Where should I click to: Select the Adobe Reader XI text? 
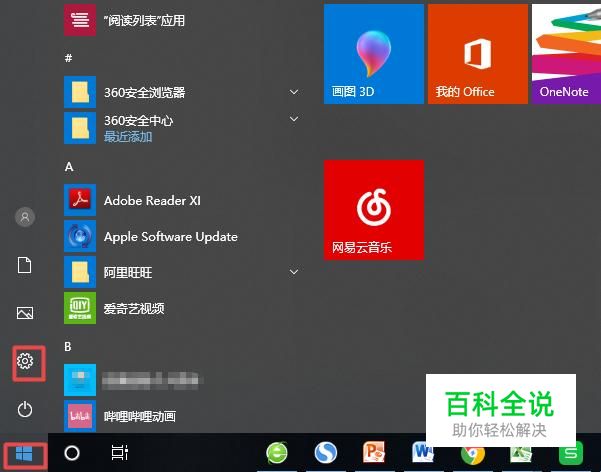tap(152, 201)
